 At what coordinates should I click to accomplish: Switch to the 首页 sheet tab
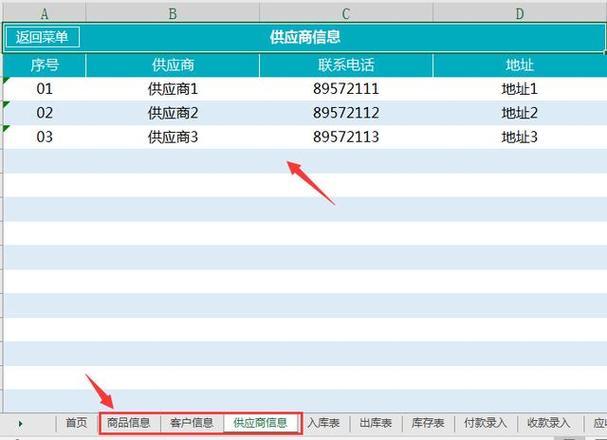point(77,423)
